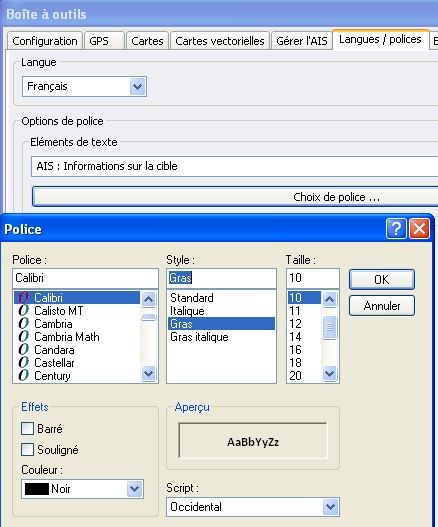
Task: Select size 14 in Taille list
Action: pyautogui.click(x=295, y=336)
